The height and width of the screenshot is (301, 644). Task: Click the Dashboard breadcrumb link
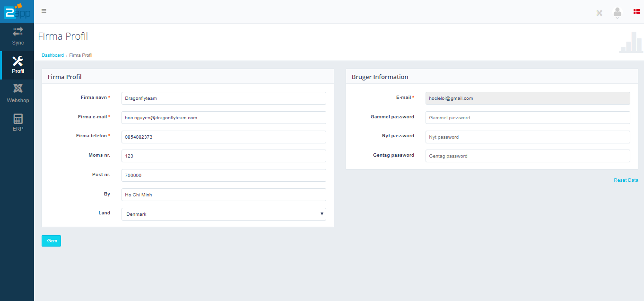[52, 55]
